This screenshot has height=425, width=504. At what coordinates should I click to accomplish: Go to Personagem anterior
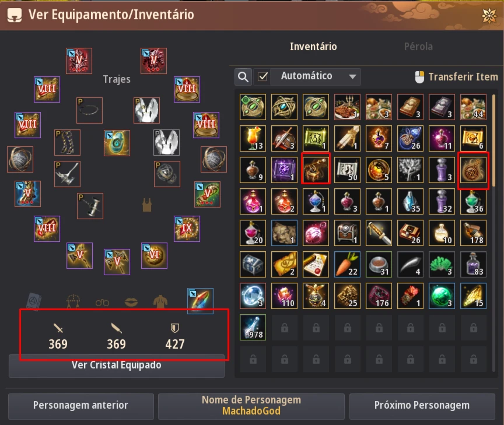pos(80,405)
